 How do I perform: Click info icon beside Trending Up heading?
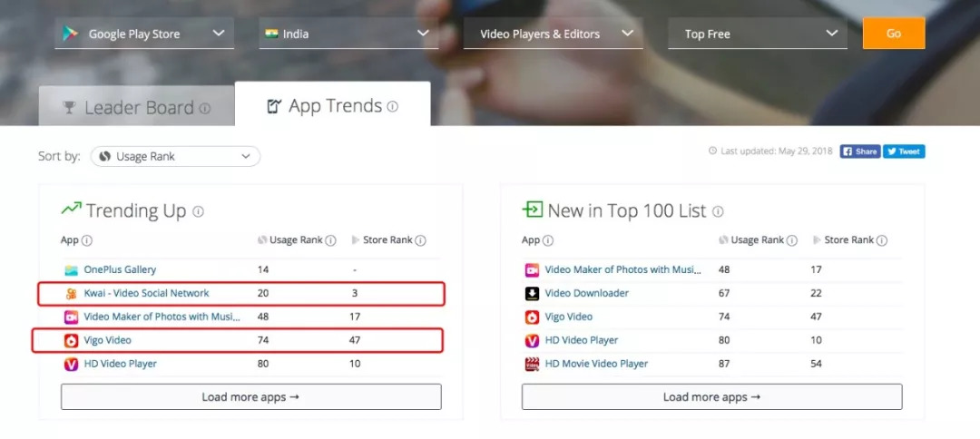click(x=198, y=211)
